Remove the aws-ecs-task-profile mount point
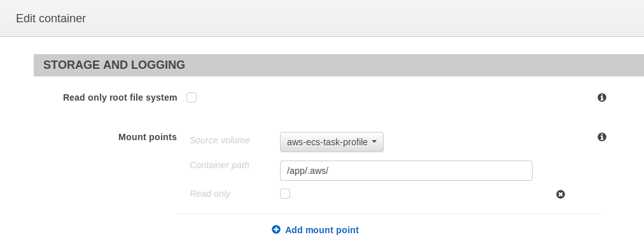The width and height of the screenshot is (644, 251). pos(560,194)
